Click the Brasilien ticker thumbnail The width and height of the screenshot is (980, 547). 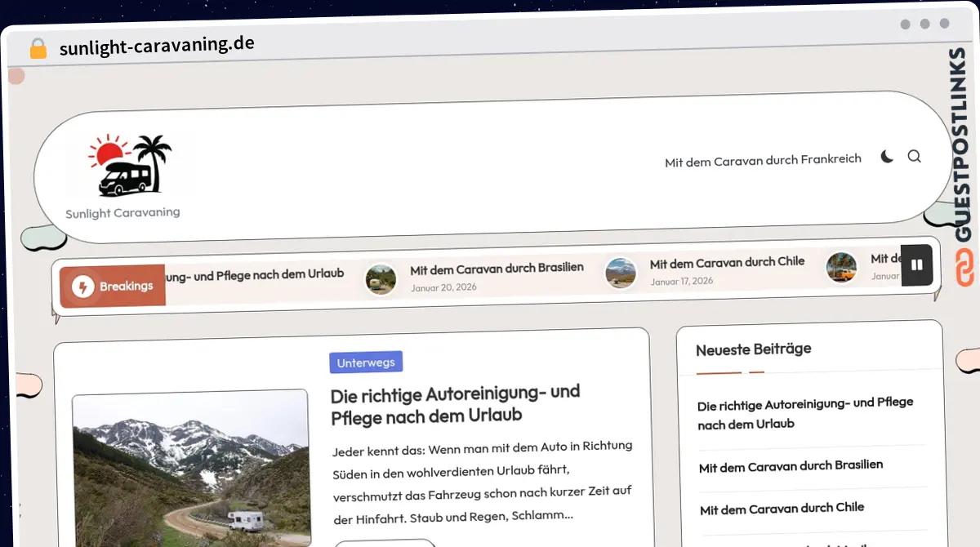pyautogui.click(x=381, y=279)
